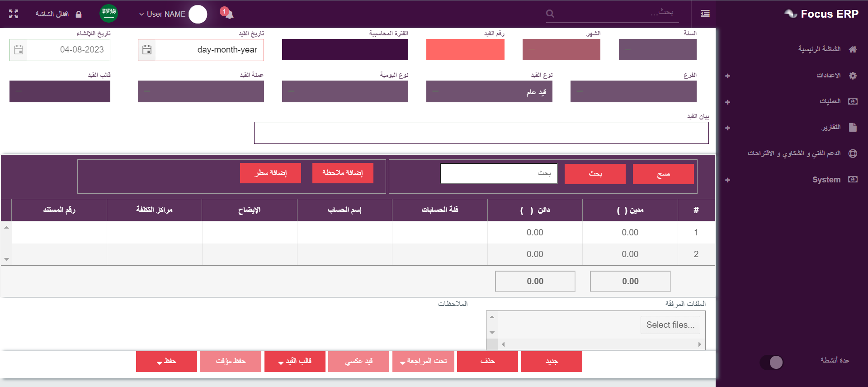Image resolution: width=868 pixels, height=387 pixels.
Task: Open the نوع القيد combo box
Action: coord(489,92)
